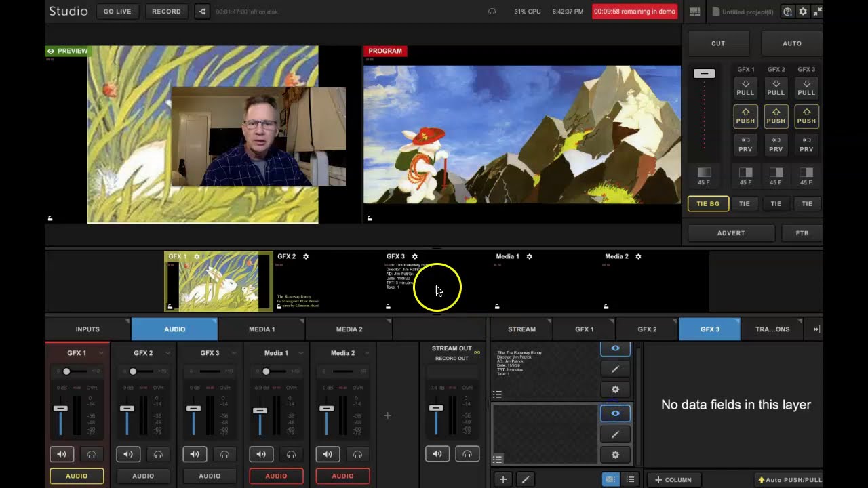Image resolution: width=868 pixels, height=488 pixels.
Task: Open Media 2 source settings gear
Action: coord(638,257)
